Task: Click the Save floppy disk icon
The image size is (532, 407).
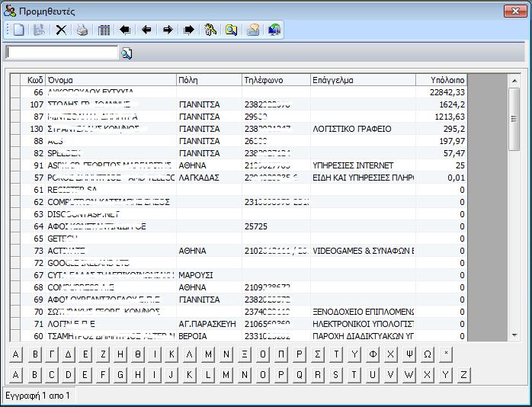Action: pyautogui.click(x=40, y=30)
